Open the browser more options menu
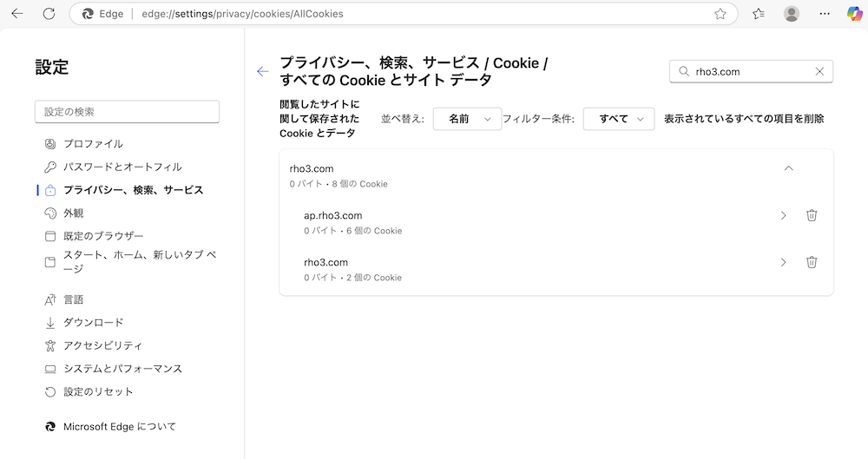This screenshot has width=868, height=459. coord(825,14)
